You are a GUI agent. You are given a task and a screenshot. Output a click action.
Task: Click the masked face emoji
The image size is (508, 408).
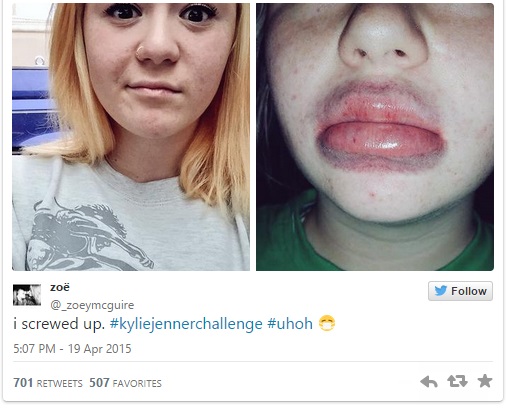click(x=327, y=323)
